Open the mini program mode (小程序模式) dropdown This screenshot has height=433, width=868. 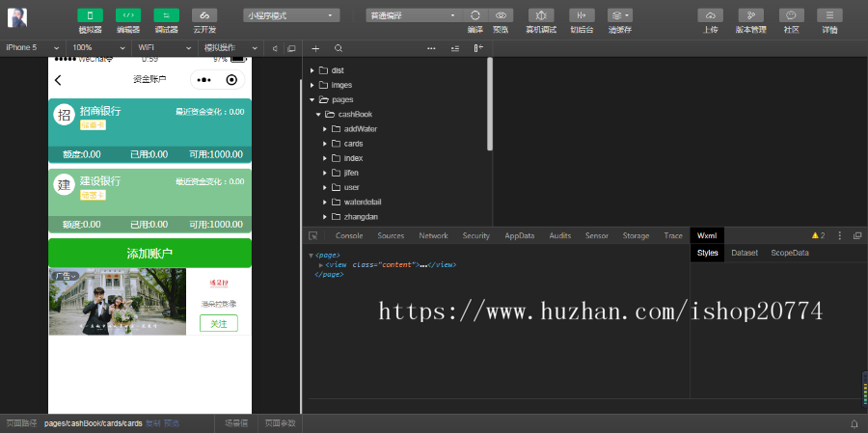[291, 15]
